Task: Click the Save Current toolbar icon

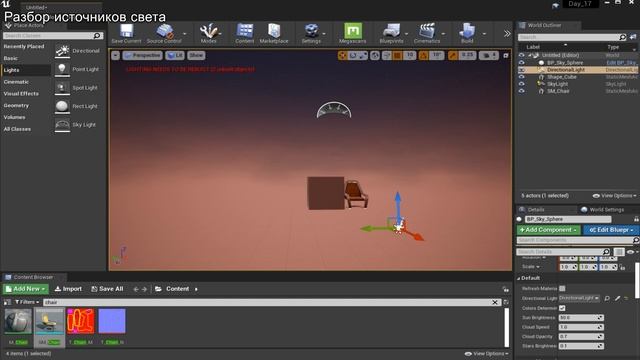Action: [126, 33]
